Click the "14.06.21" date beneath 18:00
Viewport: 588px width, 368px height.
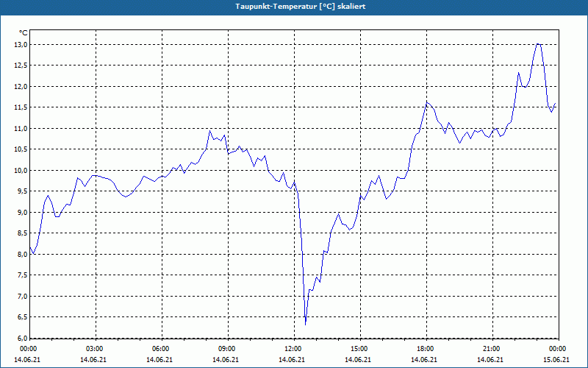click(424, 359)
